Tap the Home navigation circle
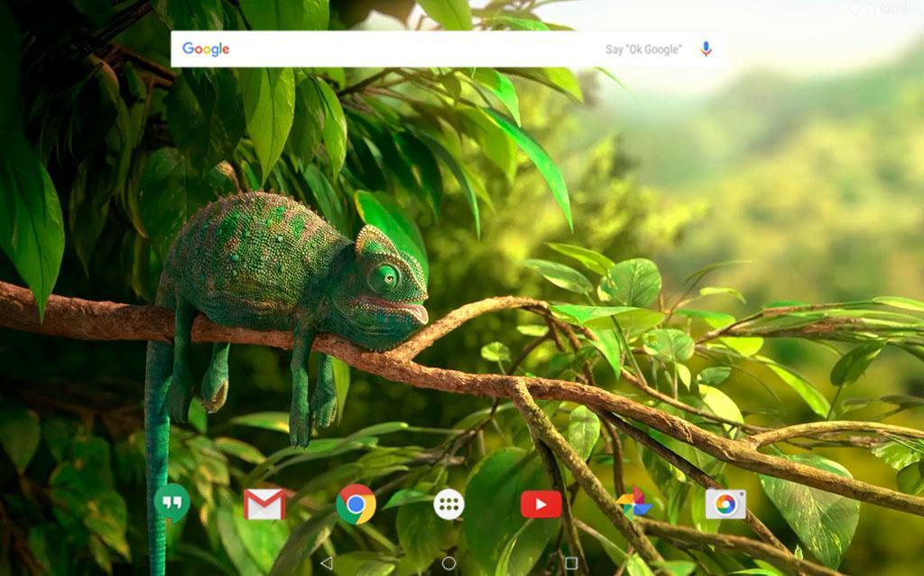 pos(448,563)
